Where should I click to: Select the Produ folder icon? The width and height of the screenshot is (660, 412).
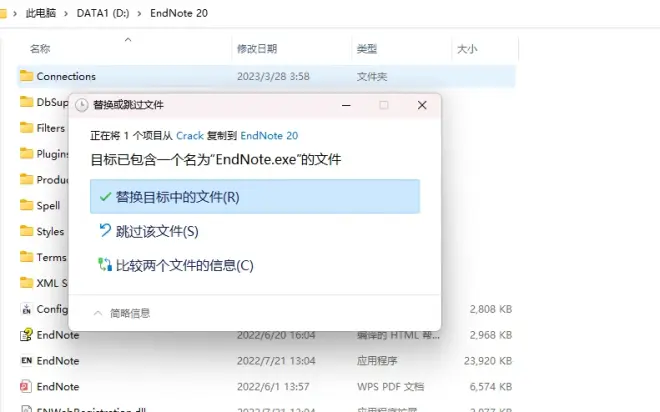[27, 179]
